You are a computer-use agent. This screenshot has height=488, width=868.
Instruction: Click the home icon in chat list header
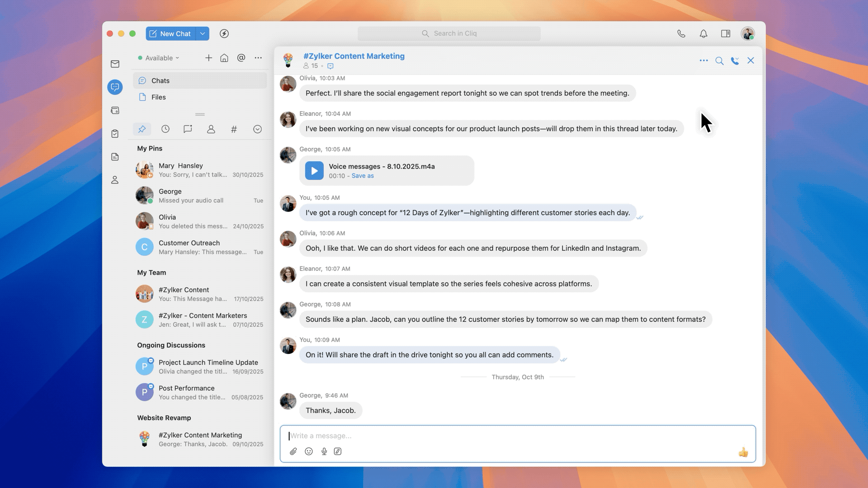point(224,58)
